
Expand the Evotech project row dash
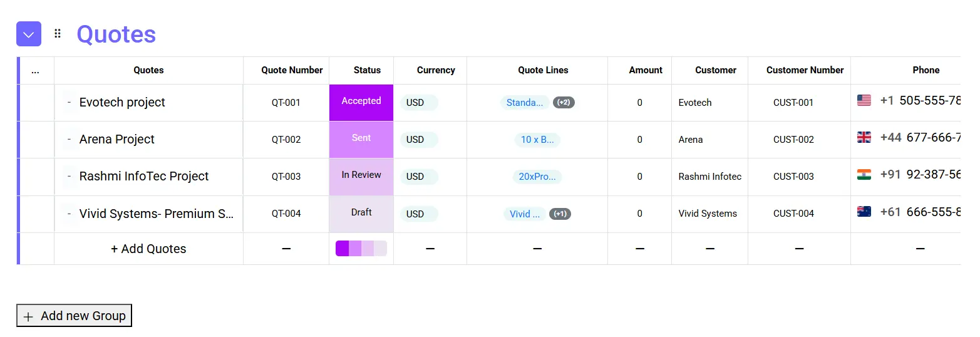pos(69,102)
